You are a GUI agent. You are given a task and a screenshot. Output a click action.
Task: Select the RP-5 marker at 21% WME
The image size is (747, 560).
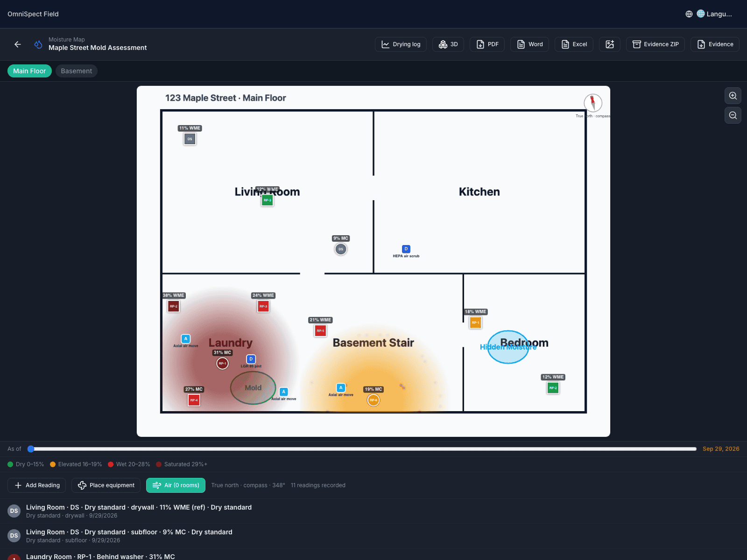[320, 331]
